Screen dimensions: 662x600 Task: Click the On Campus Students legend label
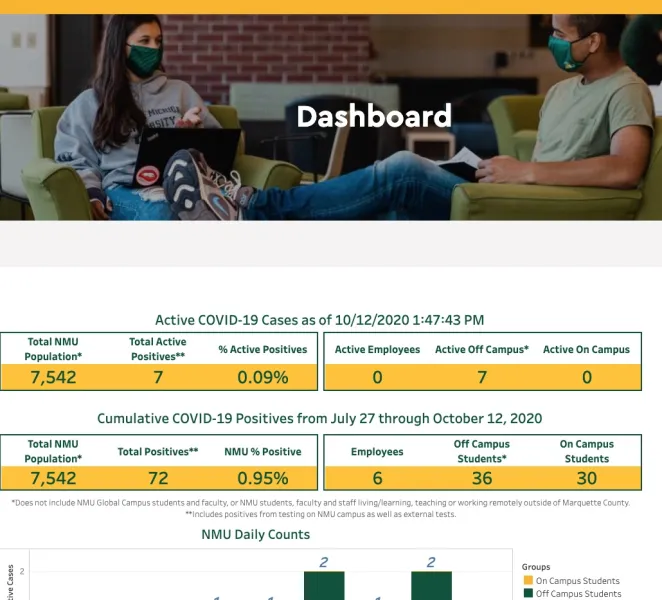[578, 581]
